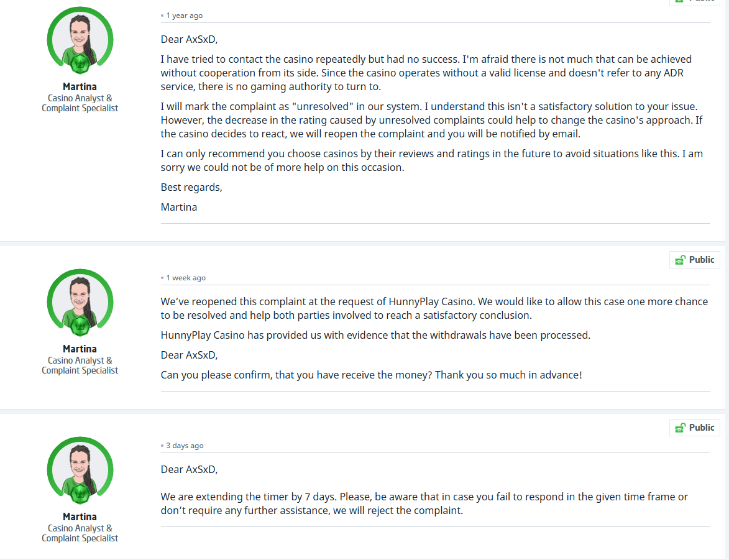Viewport: 729px width, 560px height.
Task: Click the green crown emblem on the 1 year ago avatar
Action: (80, 63)
